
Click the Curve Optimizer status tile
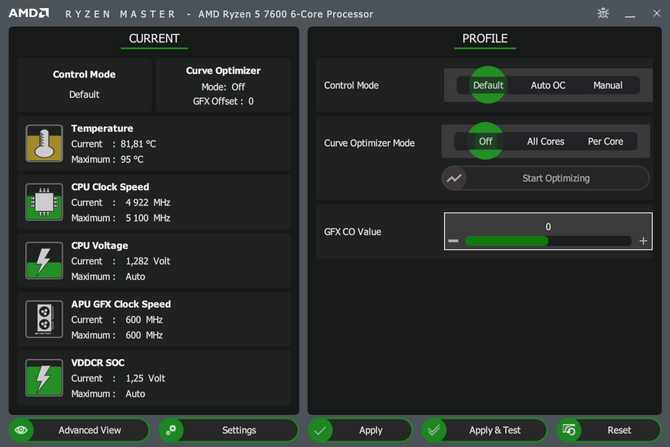[223, 85]
